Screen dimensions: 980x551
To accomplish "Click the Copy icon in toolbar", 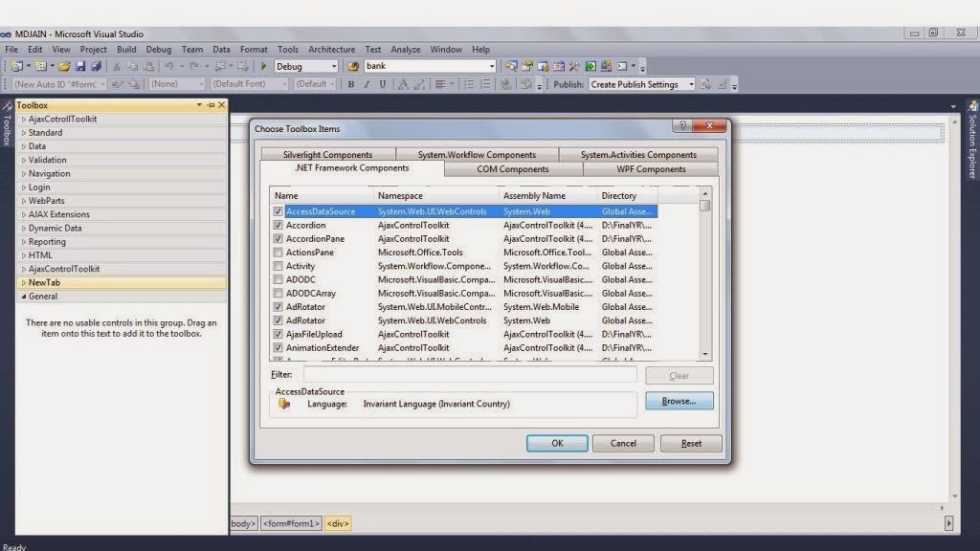I will point(132,66).
